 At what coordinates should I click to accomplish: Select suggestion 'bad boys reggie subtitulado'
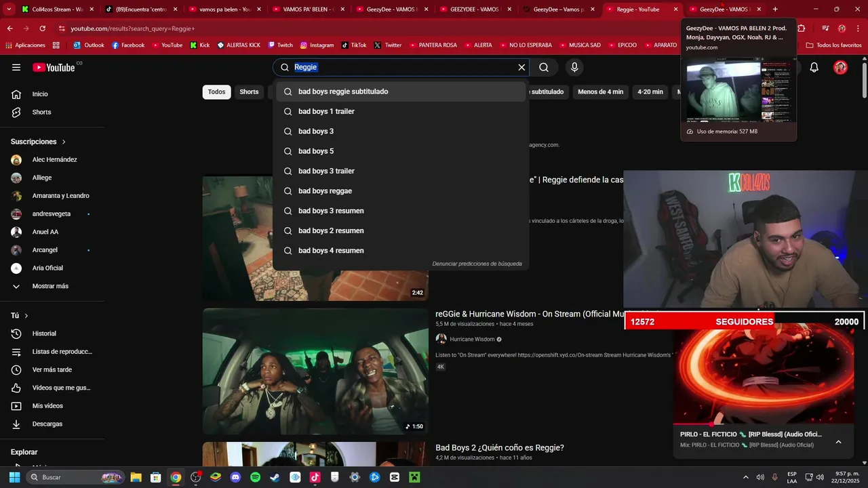click(401, 91)
